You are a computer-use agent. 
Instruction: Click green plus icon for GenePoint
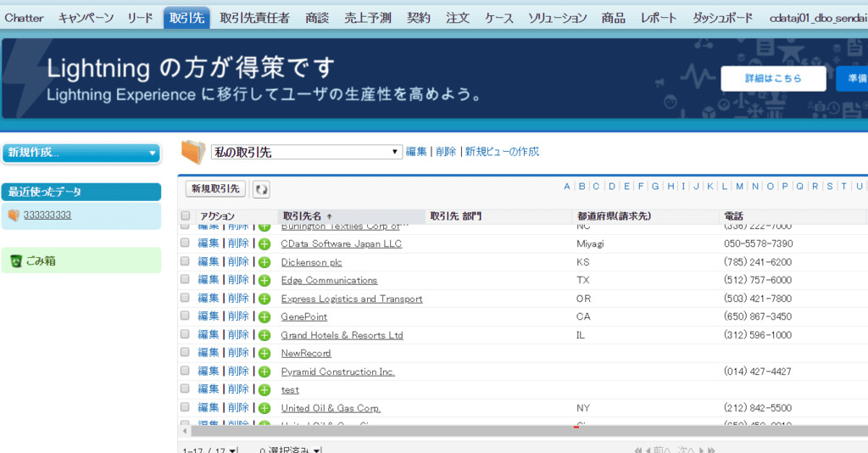pos(264,317)
